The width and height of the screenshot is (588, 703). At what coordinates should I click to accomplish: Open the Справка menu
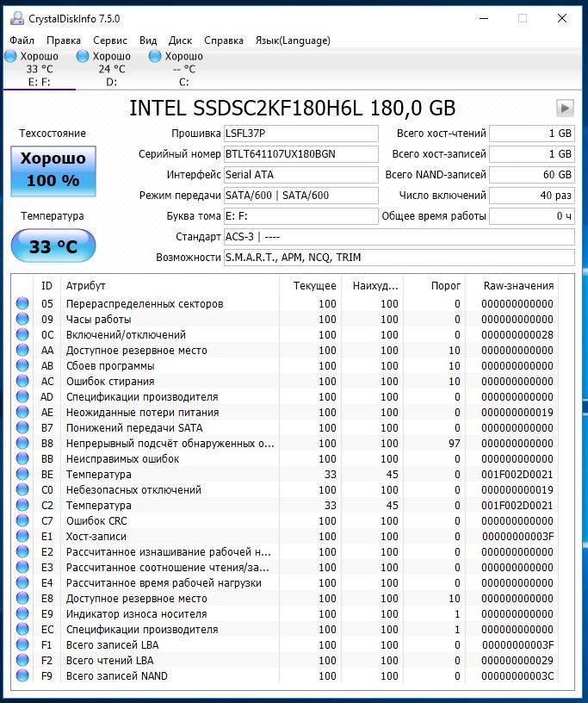pyautogui.click(x=224, y=40)
